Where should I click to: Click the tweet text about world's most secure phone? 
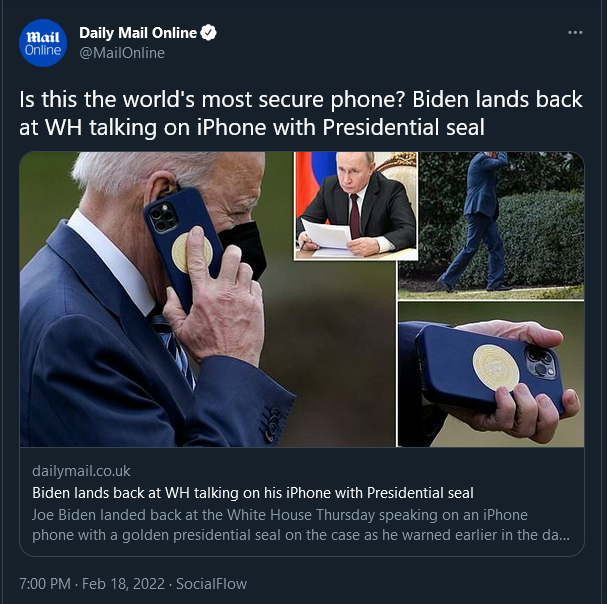(x=300, y=113)
